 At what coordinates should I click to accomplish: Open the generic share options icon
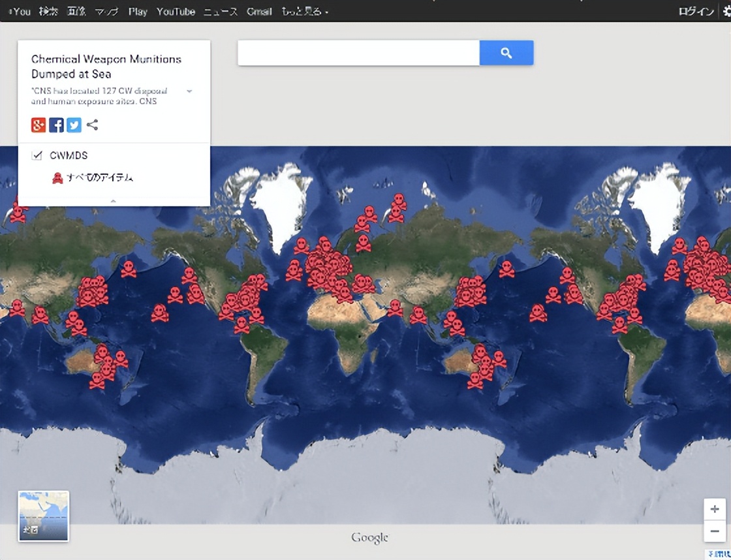(x=92, y=125)
